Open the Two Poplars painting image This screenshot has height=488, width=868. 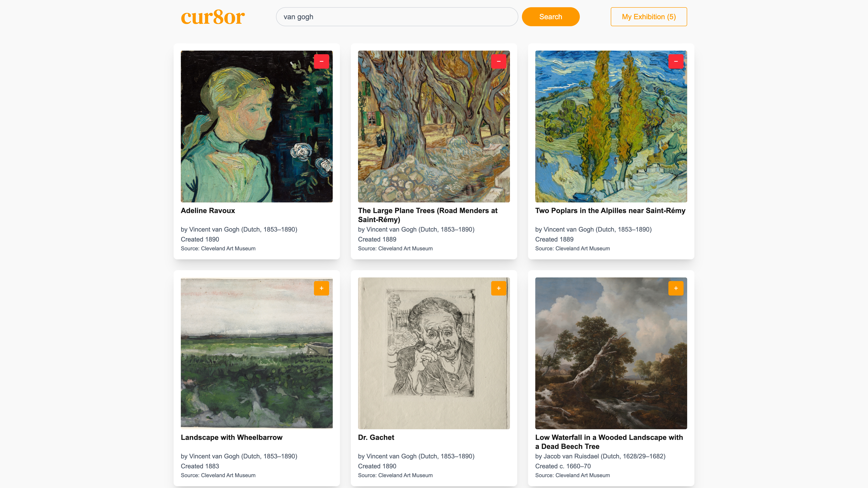coord(611,127)
